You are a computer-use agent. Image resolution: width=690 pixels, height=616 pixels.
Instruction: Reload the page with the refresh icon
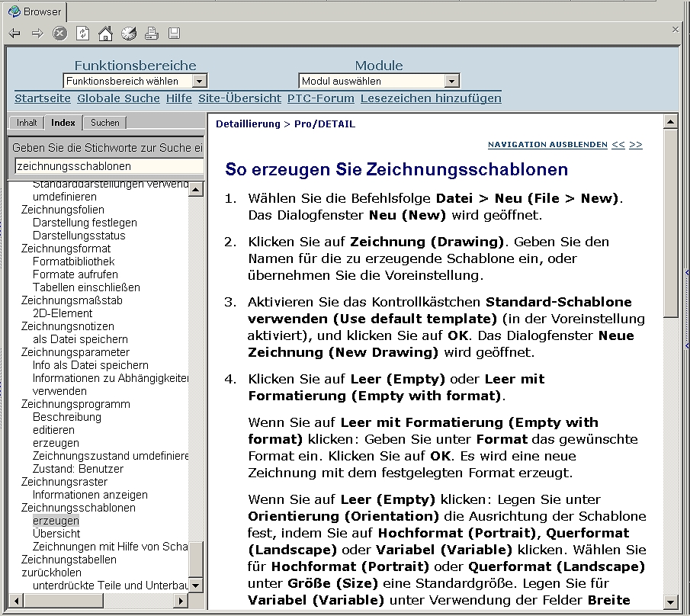(83, 34)
